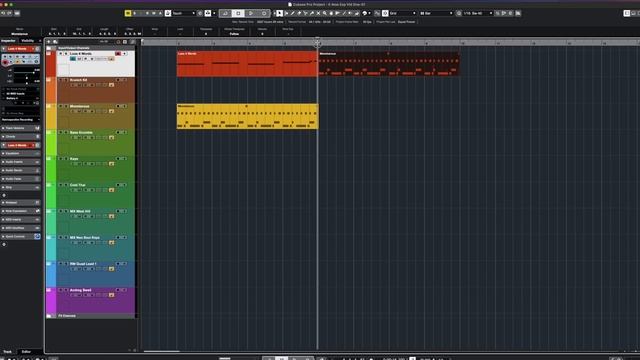Image resolution: width=640 pixels, height=360 pixels.
Task: Open the Bar grid type dropdown
Action: pos(436,13)
